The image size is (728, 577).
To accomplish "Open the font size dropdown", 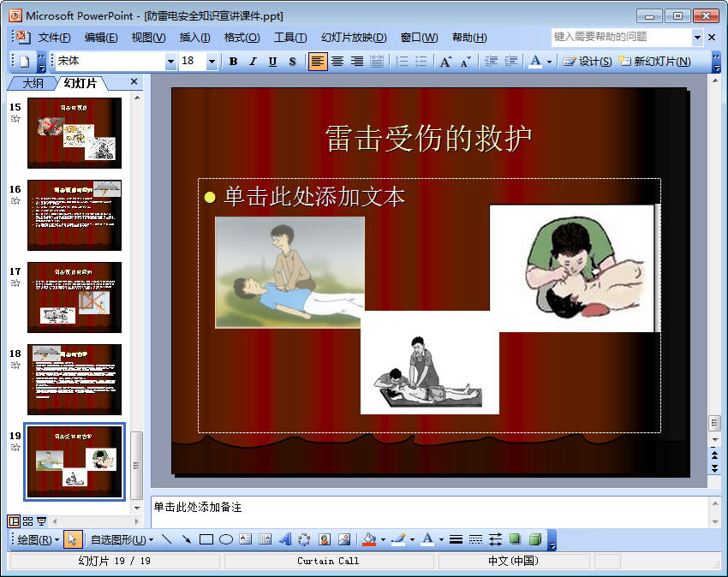I will coord(212,62).
